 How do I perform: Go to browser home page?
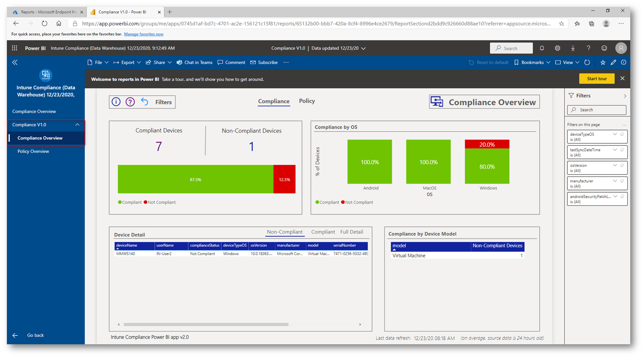(x=59, y=24)
